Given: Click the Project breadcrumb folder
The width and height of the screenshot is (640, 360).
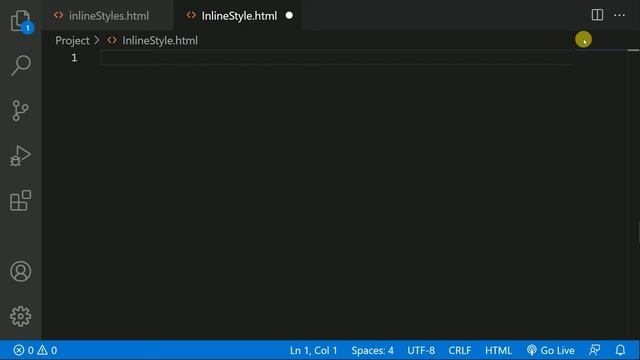Looking at the screenshot, I should [x=72, y=40].
